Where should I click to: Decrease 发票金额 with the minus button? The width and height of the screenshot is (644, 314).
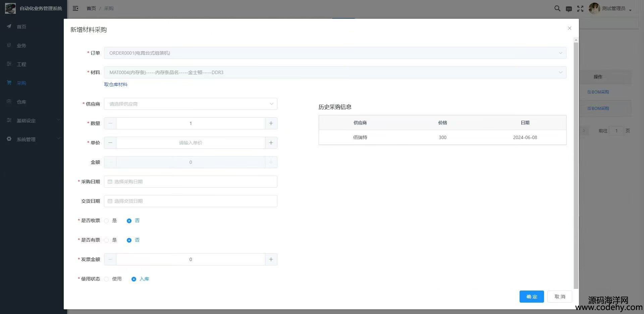point(110,259)
